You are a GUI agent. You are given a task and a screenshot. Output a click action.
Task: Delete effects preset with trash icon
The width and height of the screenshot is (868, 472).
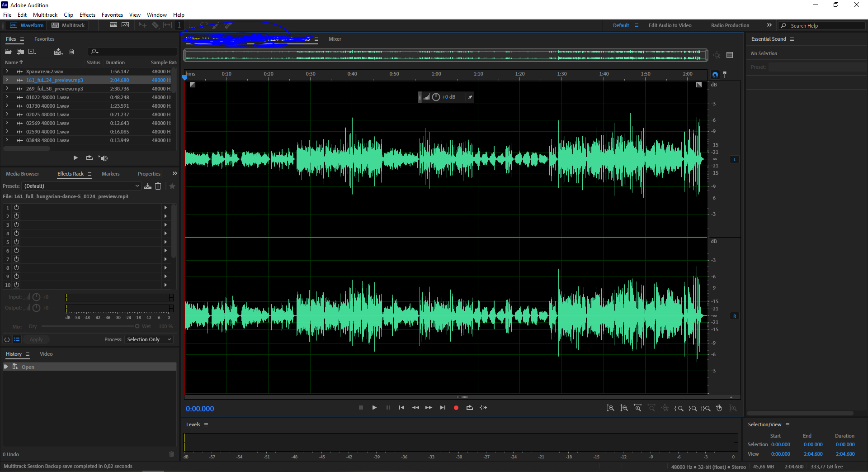pyautogui.click(x=158, y=186)
